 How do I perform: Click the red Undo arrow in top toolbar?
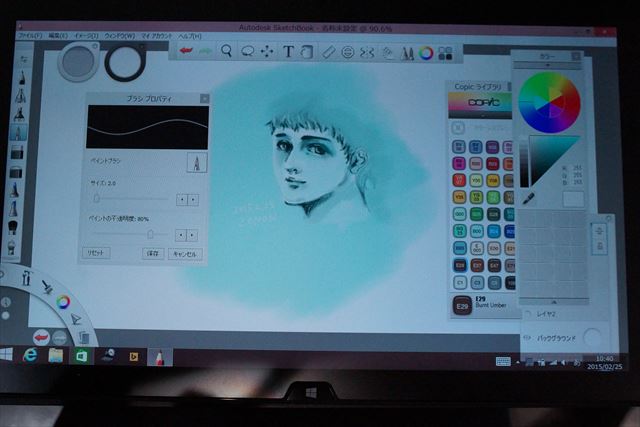tap(186, 51)
